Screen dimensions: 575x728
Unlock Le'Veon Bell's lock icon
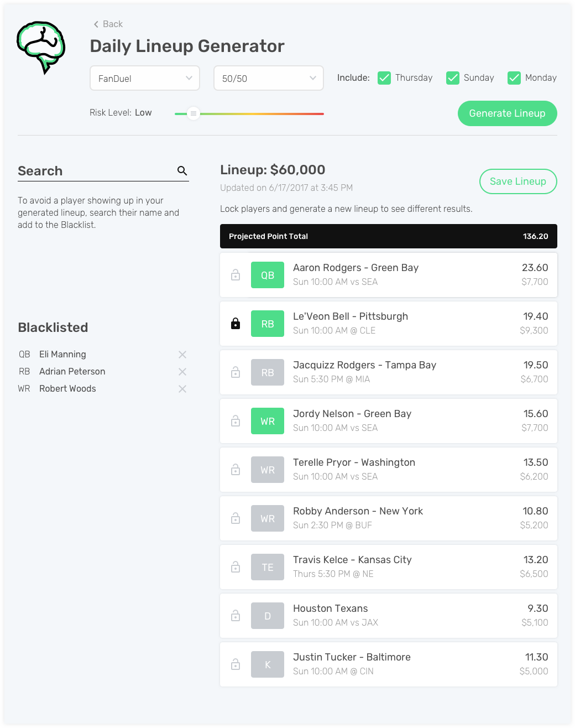236,324
